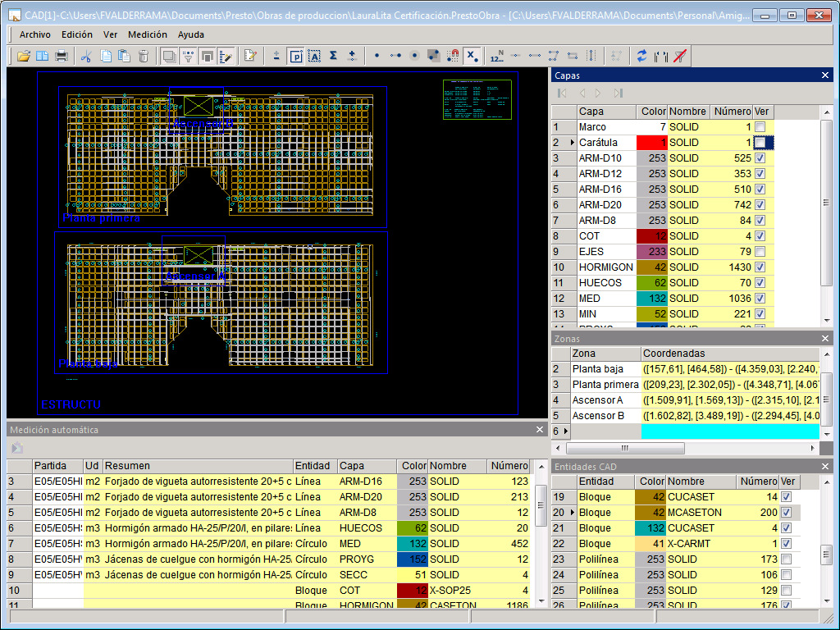Close the Zonas panel
Viewport: 840px width, 630px height.
pos(825,339)
